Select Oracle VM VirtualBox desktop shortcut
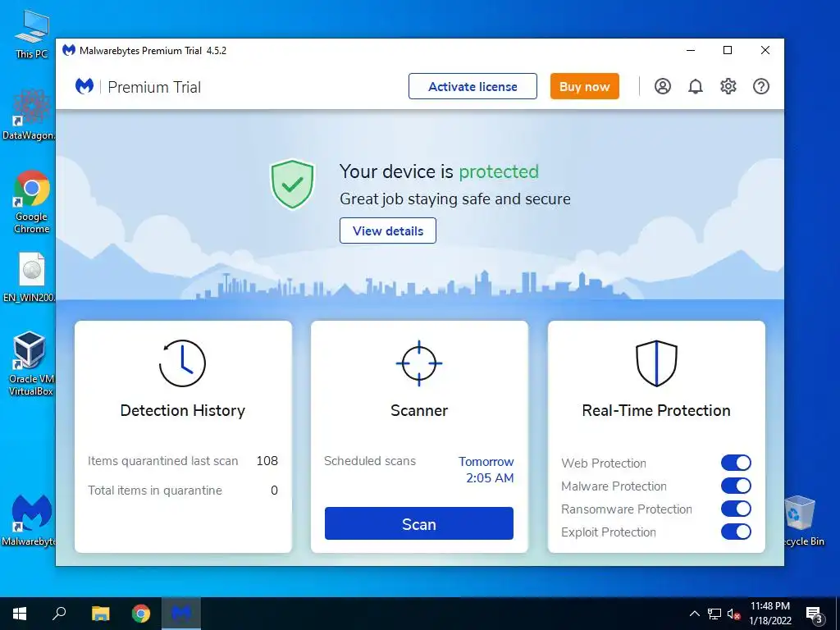The image size is (840, 630). click(x=30, y=363)
